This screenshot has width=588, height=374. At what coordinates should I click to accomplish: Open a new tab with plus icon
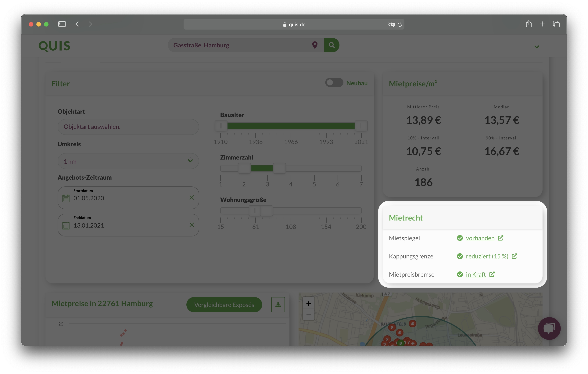tap(542, 24)
